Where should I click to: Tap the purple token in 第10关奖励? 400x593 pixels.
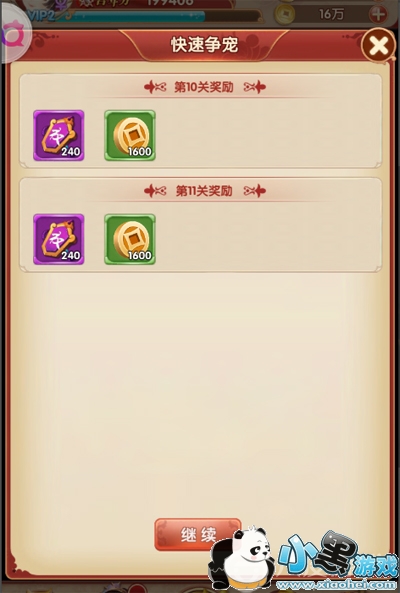(59, 135)
